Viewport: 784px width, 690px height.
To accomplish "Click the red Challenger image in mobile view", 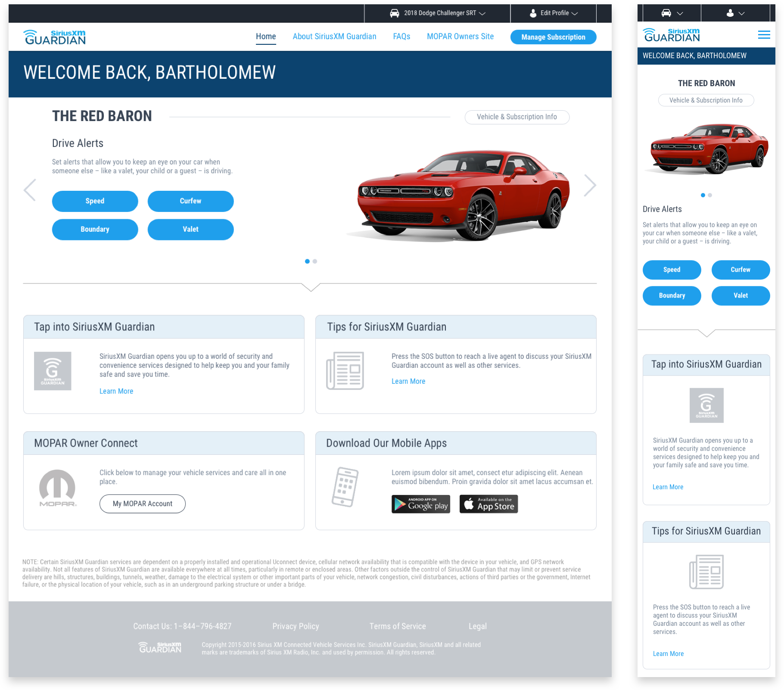I will [x=707, y=149].
